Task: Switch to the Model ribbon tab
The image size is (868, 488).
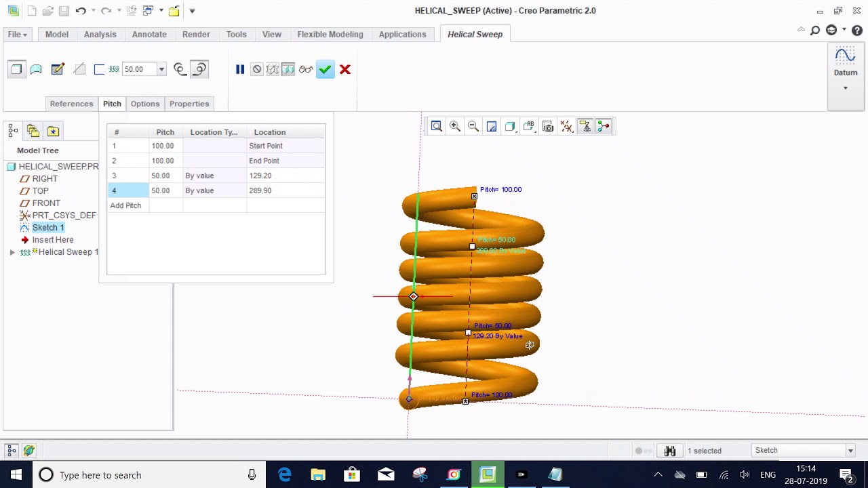Action: click(x=57, y=34)
